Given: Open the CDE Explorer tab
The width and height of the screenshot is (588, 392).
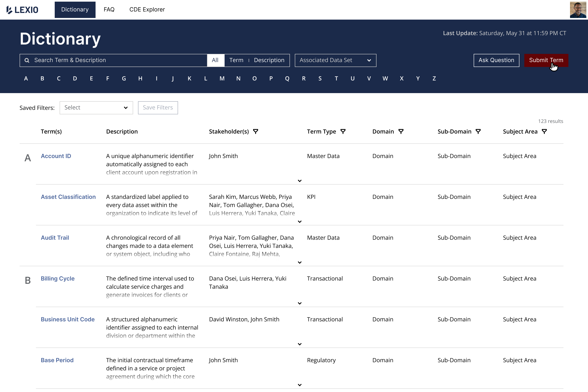Looking at the screenshot, I should point(147,10).
